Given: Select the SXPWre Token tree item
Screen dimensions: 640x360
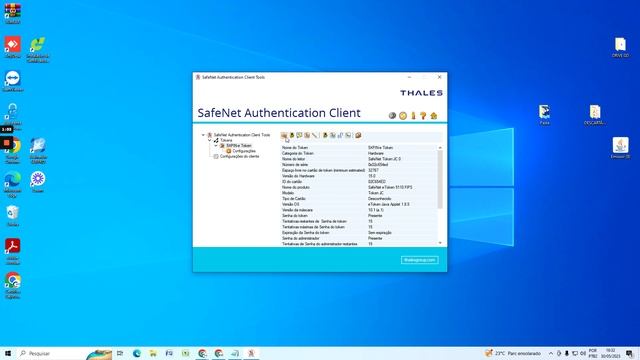Looking at the screenshot, I should [x=239, y=146].
